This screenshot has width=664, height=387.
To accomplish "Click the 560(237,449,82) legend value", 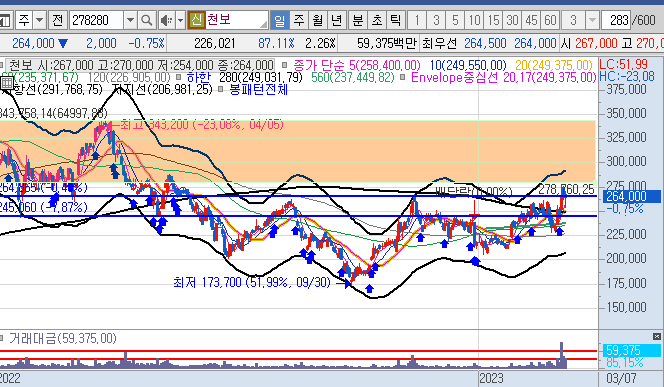I will tap(353, 77).
